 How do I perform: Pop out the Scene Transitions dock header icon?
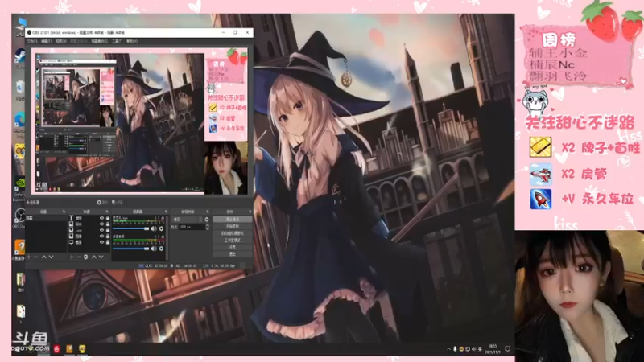point(208,212)
